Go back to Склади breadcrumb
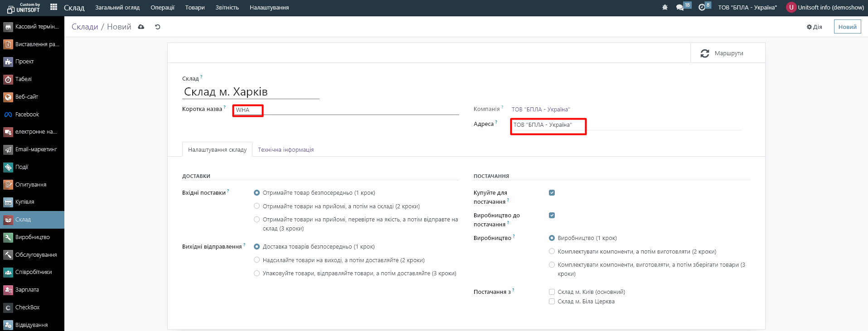The image size is (868, 331). tap(85, 27)
